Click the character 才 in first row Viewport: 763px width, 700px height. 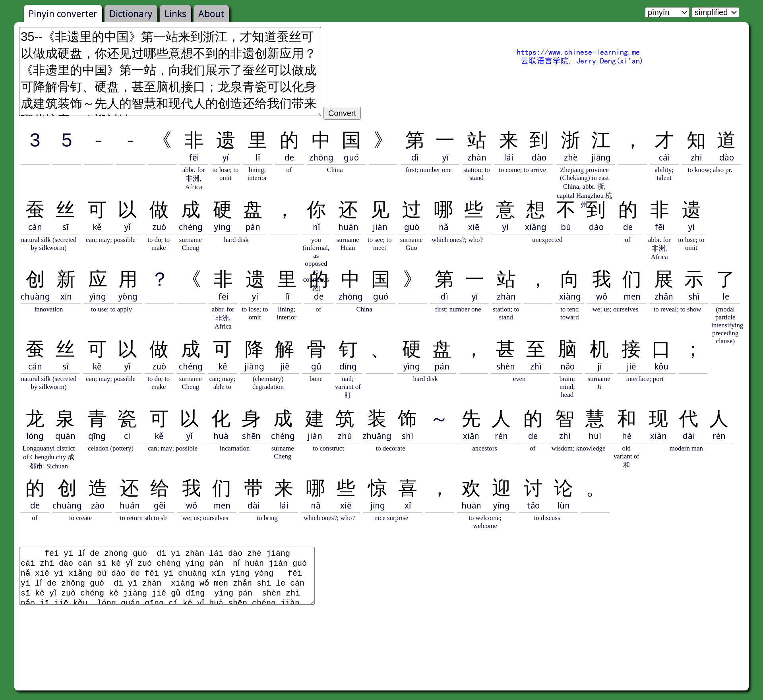coord(664,140)
